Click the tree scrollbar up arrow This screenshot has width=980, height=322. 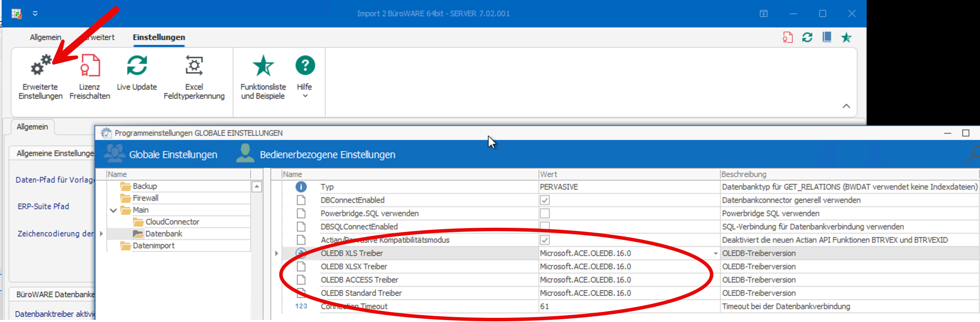coord(257,186)
